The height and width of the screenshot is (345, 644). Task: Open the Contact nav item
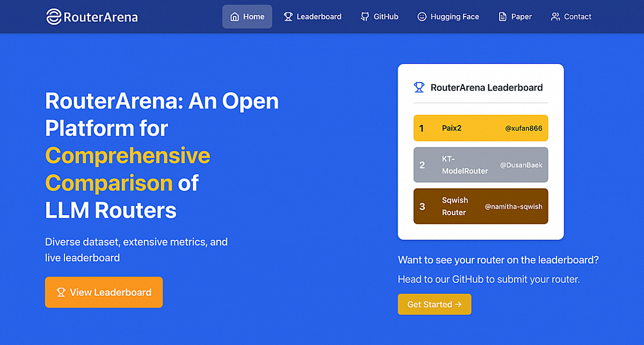(x=571, y=17)
